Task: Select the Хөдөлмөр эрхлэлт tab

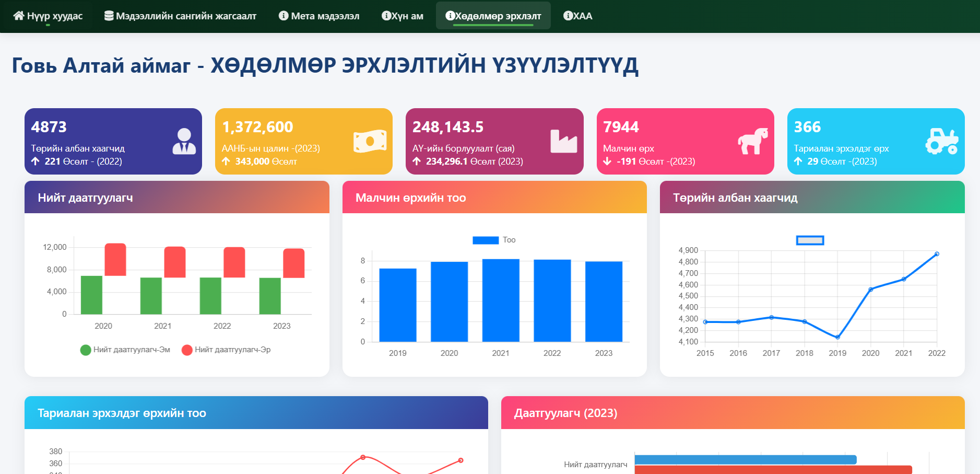Action: coord(493,16)
